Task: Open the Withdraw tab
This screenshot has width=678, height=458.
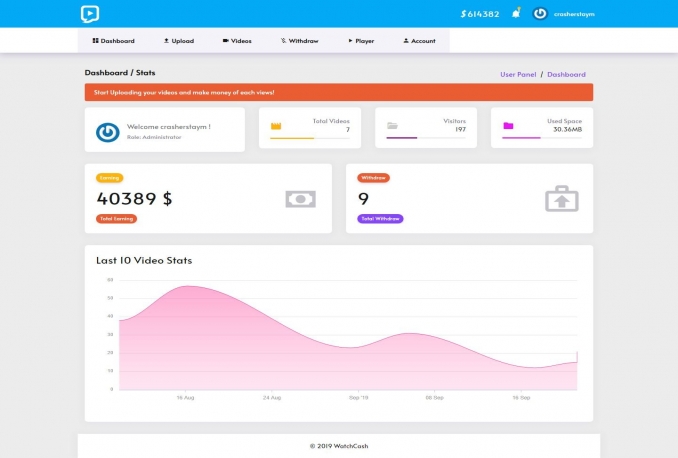Action: pos(299,41)
